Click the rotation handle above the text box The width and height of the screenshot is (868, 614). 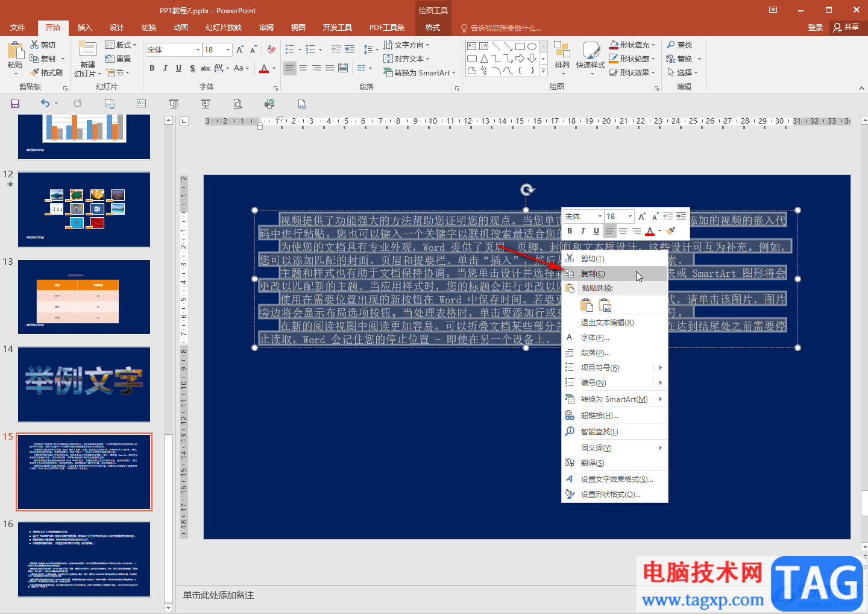click(527, 190)
